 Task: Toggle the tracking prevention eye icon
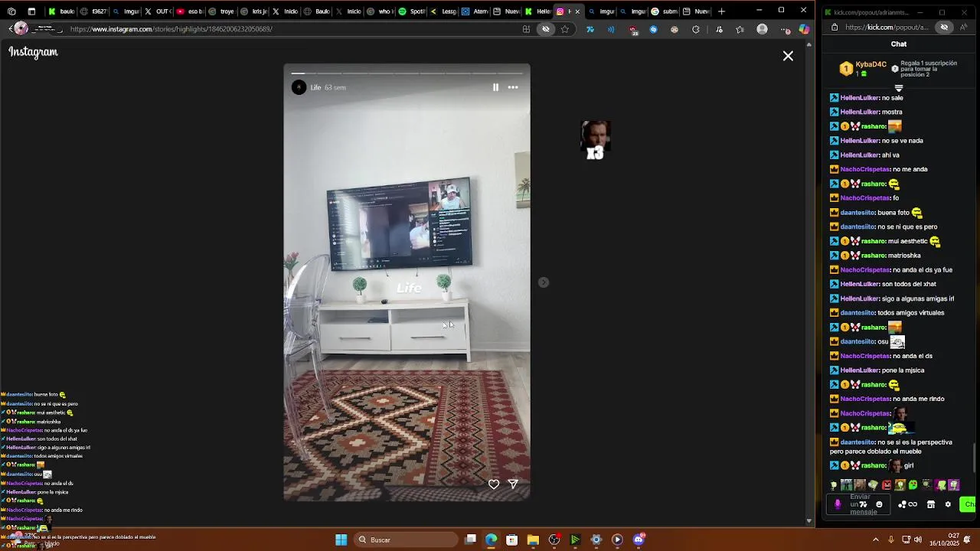(x=546, y=29)
